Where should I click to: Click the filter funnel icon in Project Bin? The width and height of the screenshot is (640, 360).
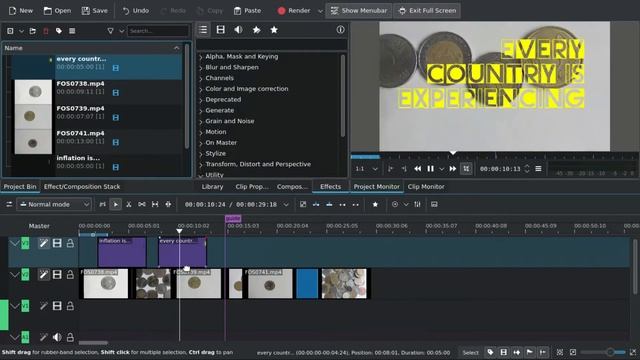tap(110, 31)
